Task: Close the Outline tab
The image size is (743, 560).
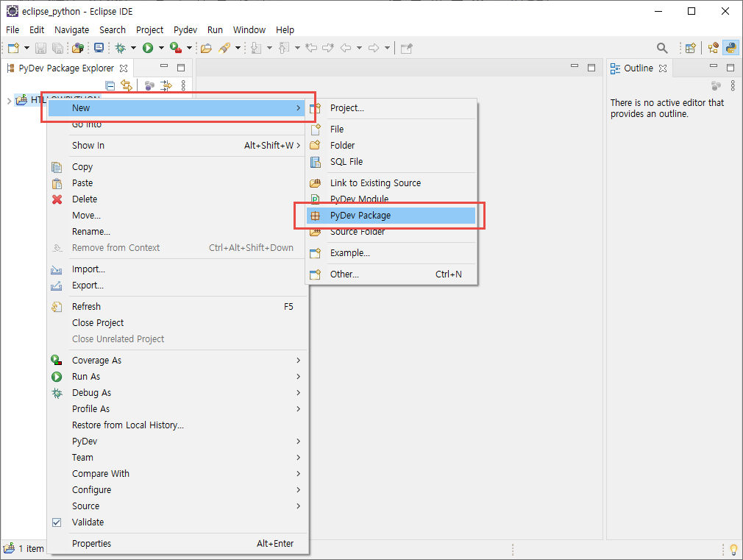Action: tap(663, 68)
